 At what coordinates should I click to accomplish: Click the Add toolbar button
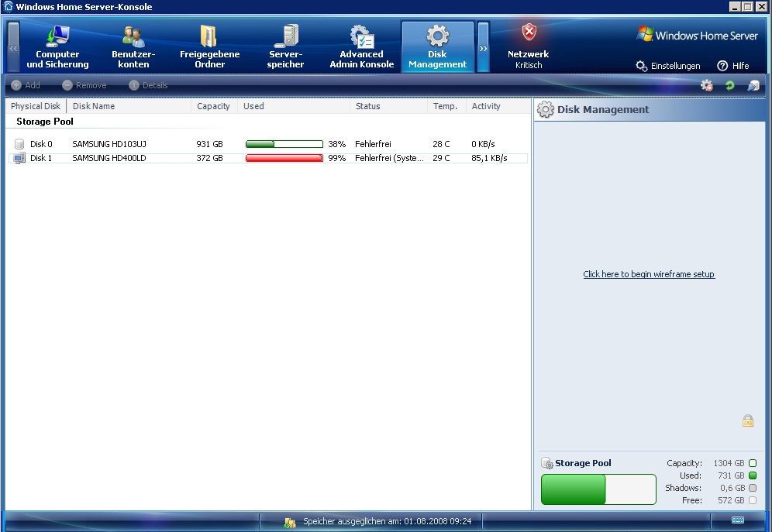pyautogui.click(x=26, y=85)
